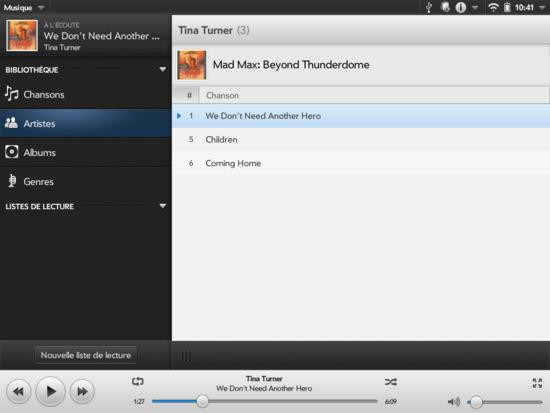Image resolution: width=550 pixels, height=413 pixels.
Task: Collapse the Bibliothèque section
Action: pos(162,69)
